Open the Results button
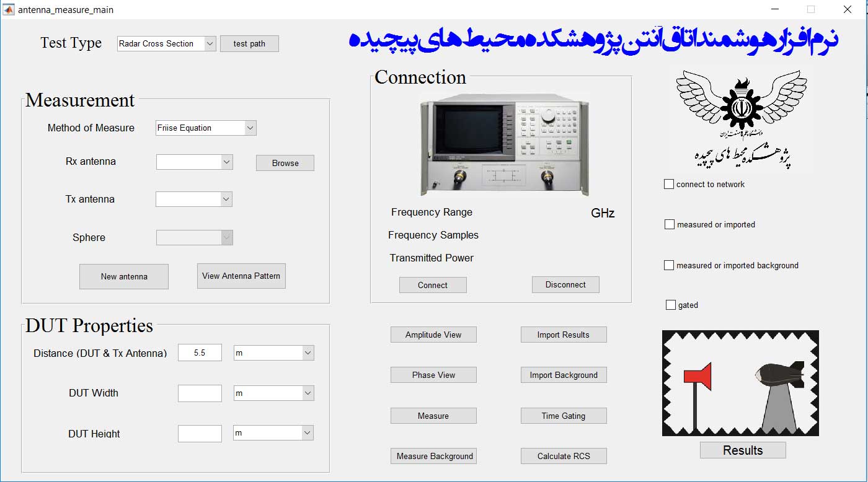This screenshot has width=868, height=482. pyautogui.click(x=743, y=450)
